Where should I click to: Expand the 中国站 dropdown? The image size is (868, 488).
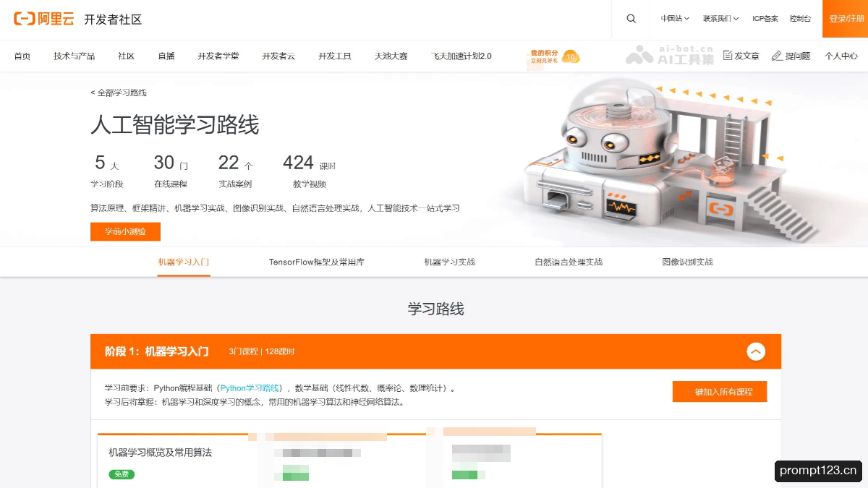675,19
